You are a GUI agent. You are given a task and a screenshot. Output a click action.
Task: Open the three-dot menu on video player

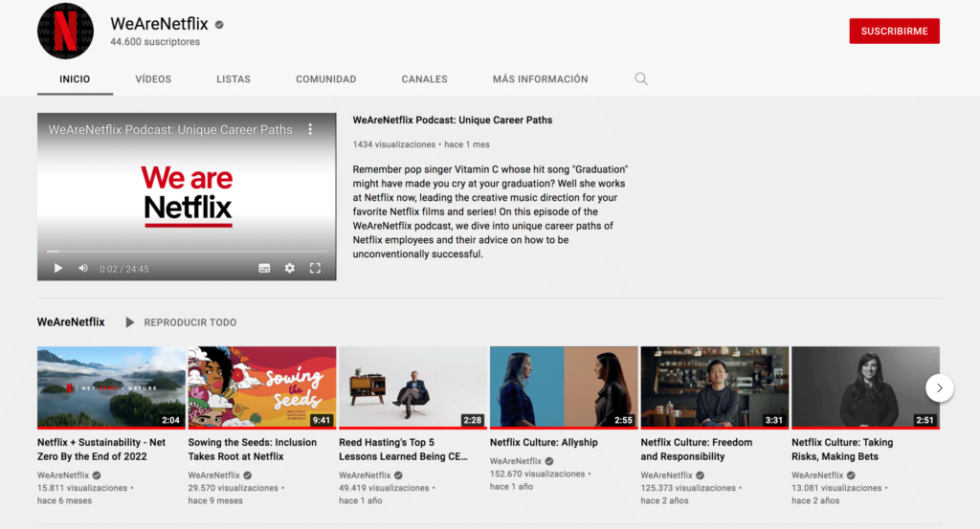coord(310,129)
